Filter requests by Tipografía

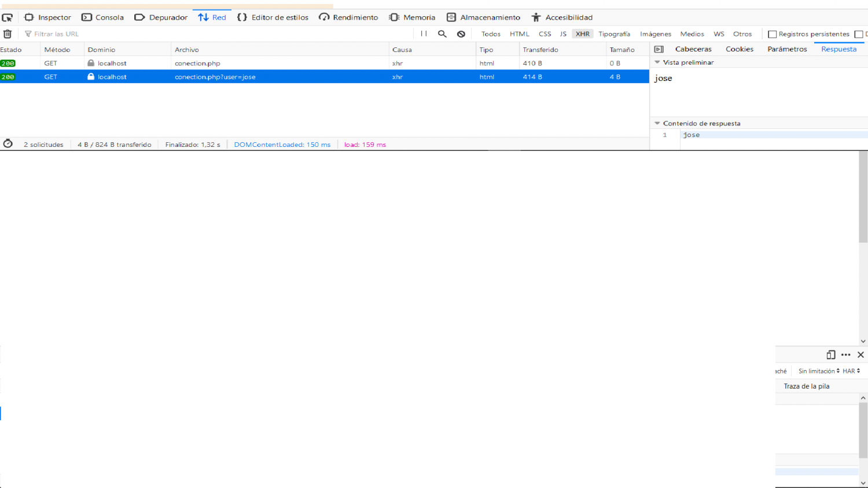(614, 34)
